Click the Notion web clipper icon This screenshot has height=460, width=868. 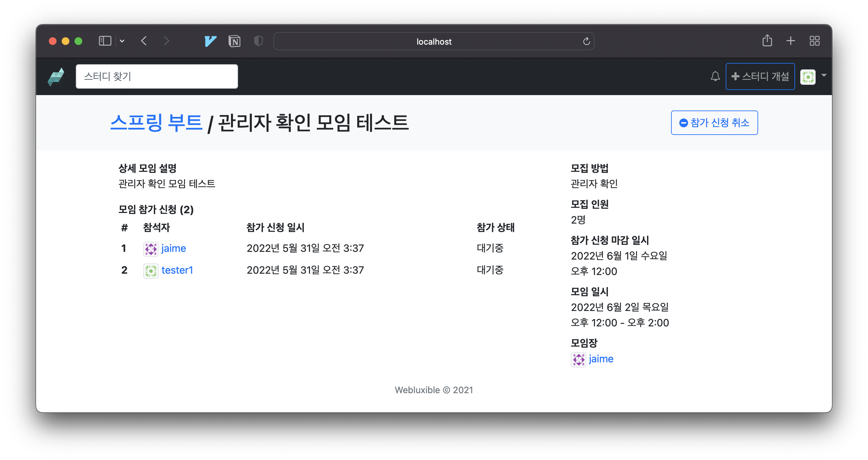coord(234,41)
